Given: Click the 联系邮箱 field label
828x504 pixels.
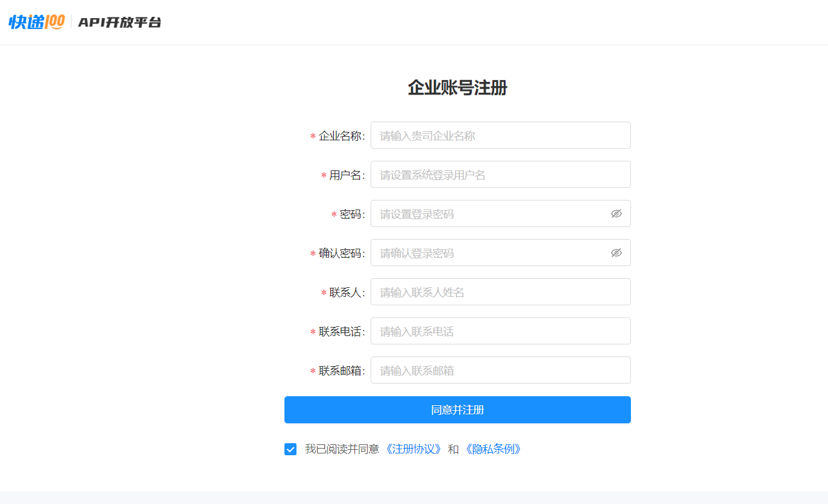Looking at the screenshot, I should point(340,371).
